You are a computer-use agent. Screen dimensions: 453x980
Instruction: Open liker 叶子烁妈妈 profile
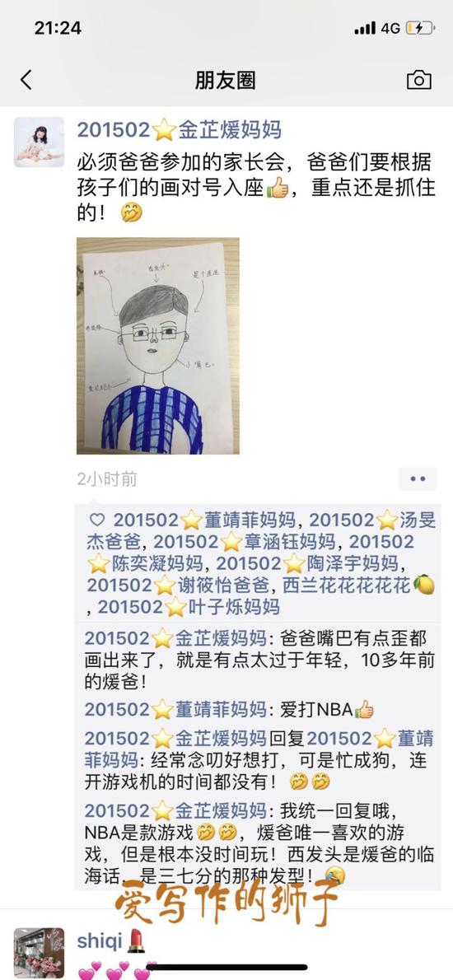point(189,607)
